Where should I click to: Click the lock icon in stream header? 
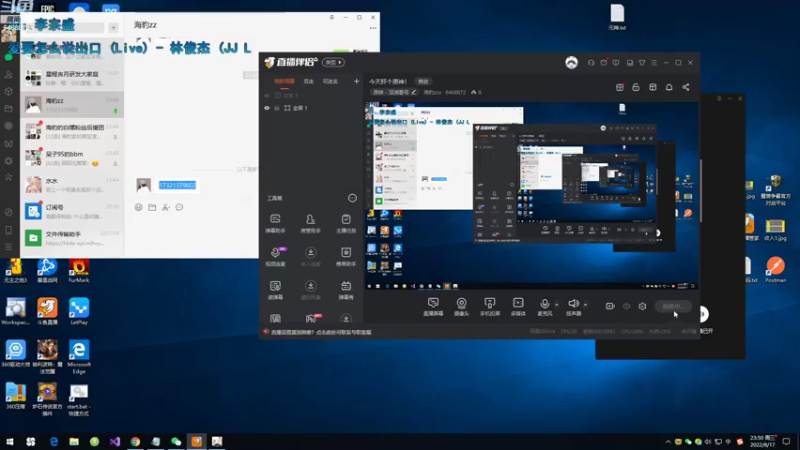click(636, 87)
